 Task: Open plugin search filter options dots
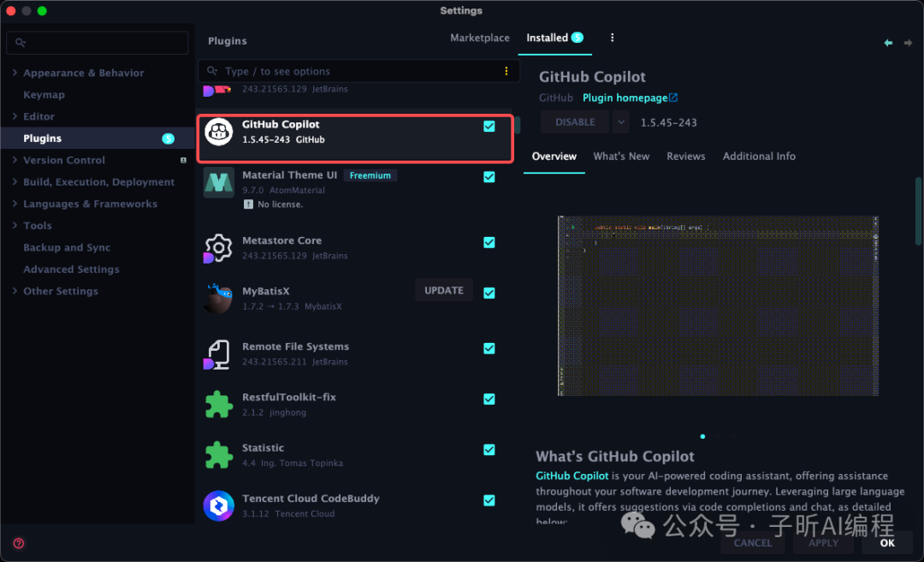coord(506,71)
